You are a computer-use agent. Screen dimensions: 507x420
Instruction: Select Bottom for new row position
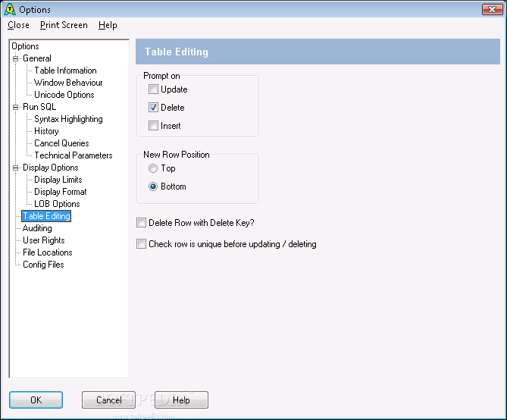pos(153,186)
